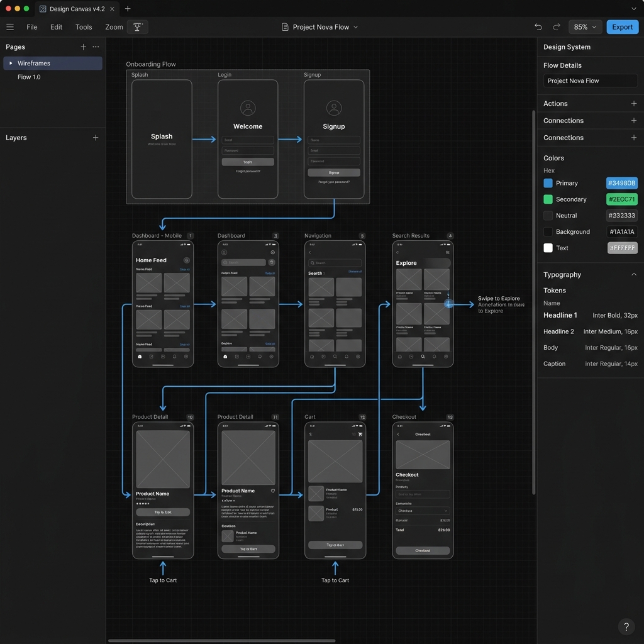Click the Neutral color swatch
This screenshot has height=644, width=644.
(x=548, y=215)
